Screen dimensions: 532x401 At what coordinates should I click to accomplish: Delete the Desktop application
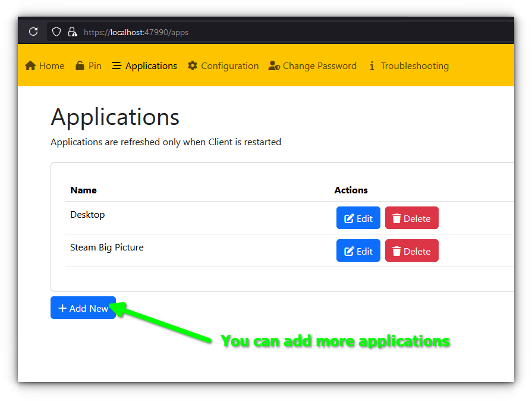click(x=411, y=218)
